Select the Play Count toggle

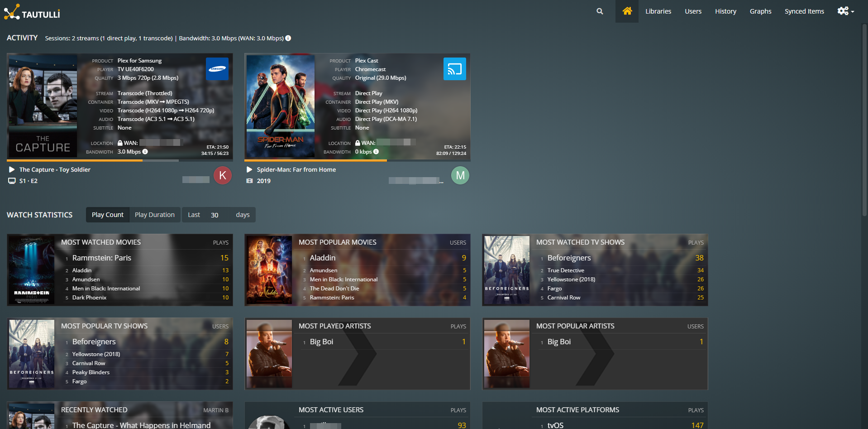click(108, 215)
